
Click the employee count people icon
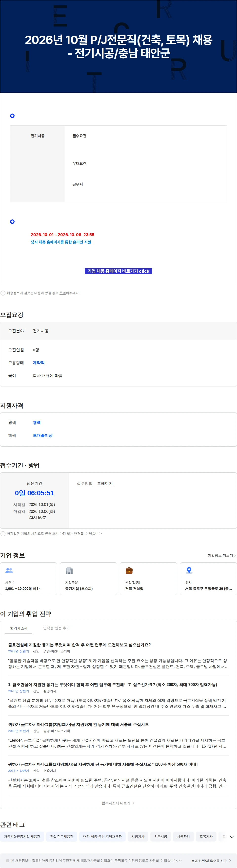click(x=9, y=571)
